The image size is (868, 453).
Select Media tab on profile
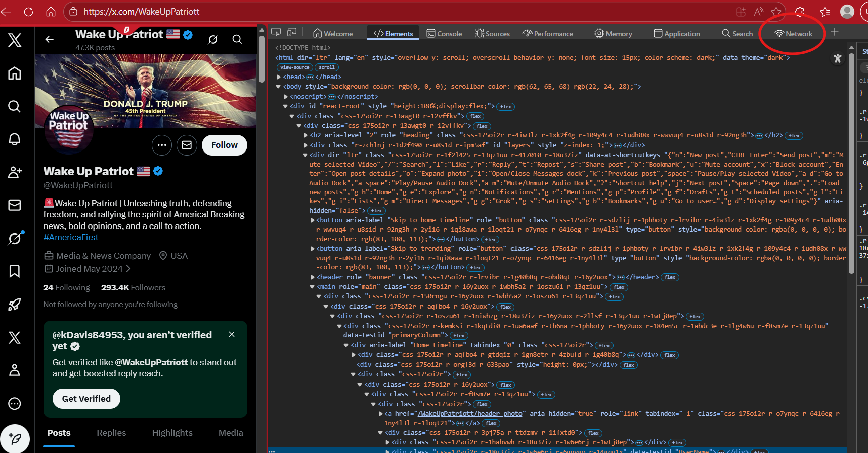pos(231,433)
